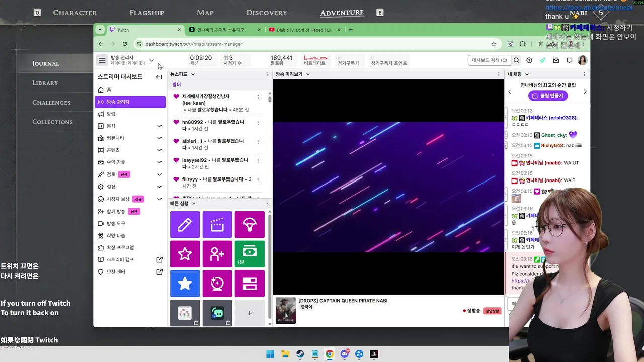Open the 내 채팅 panel options menu
The width and height of the screenshot is (644, 362).
tap(585, 74)
